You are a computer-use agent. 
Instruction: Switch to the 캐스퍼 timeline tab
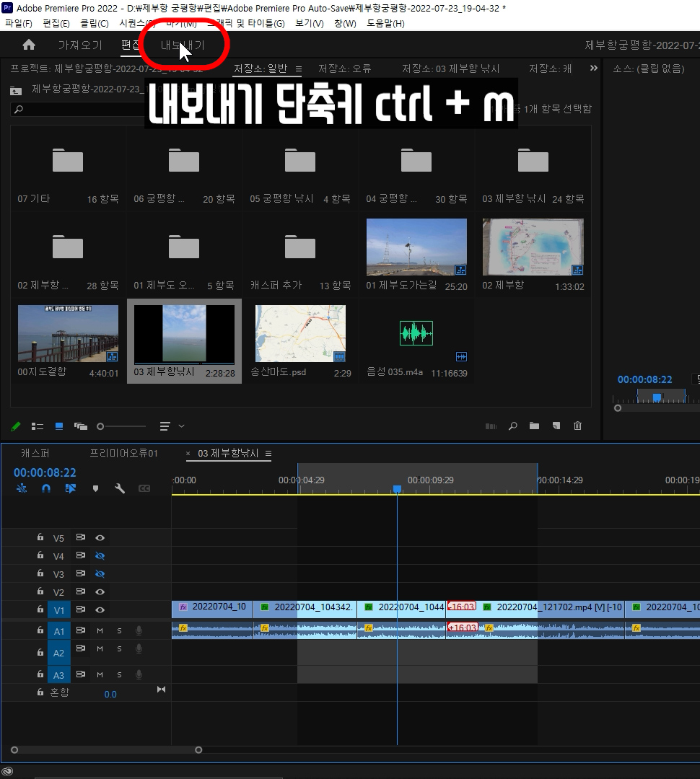(x=35, y=453)
